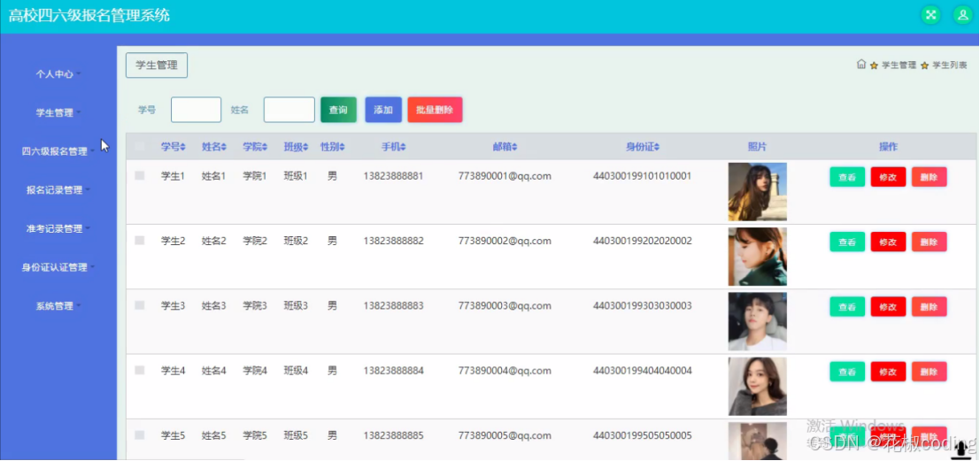Click the home icon in breadcrumb
The image size is (980, 461).
[x=861, y=64]
